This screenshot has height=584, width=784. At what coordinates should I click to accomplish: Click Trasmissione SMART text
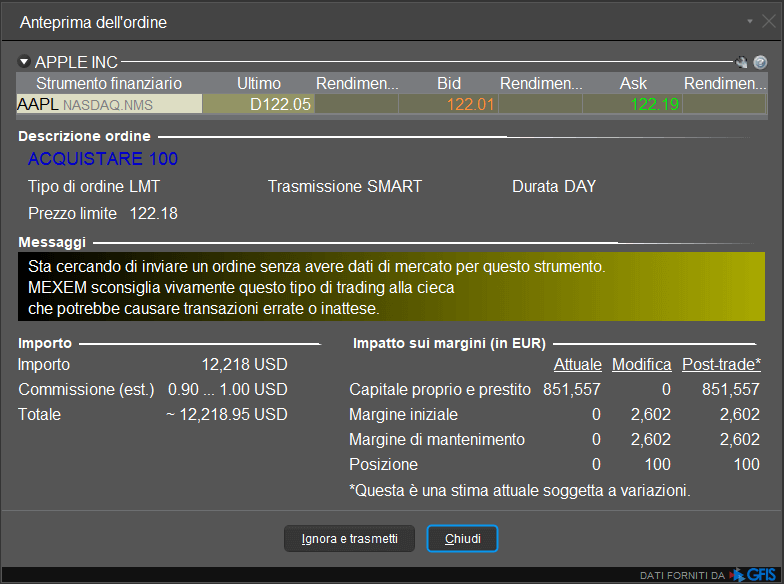(x=345, y=186)
